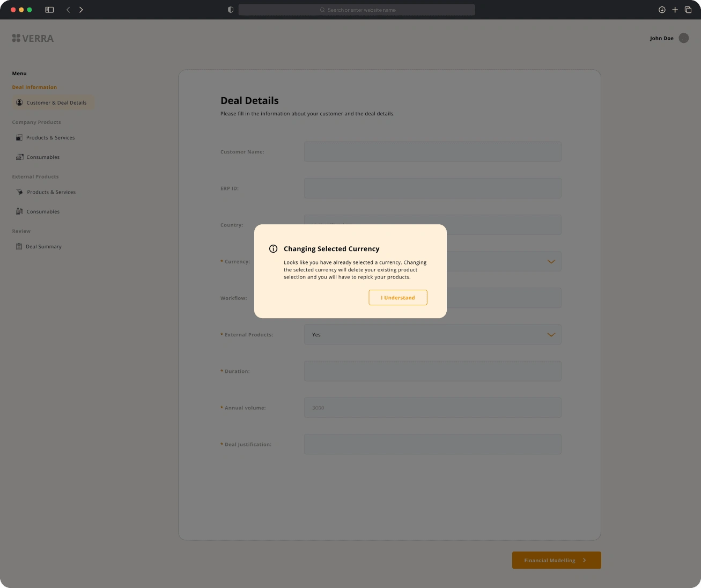Expand the Currency dropdown chevron

(551, 262)
